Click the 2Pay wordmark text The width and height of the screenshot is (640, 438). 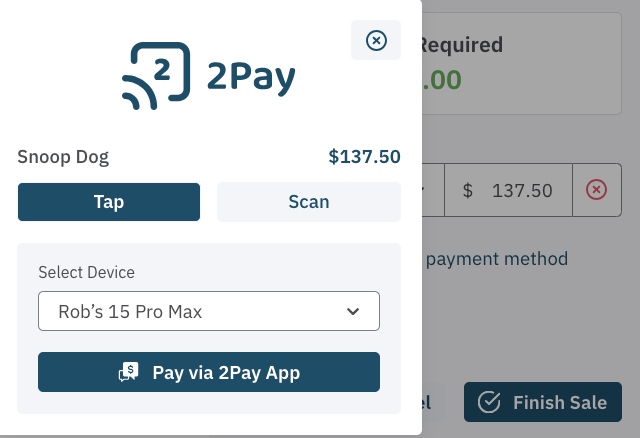(251, 77)
